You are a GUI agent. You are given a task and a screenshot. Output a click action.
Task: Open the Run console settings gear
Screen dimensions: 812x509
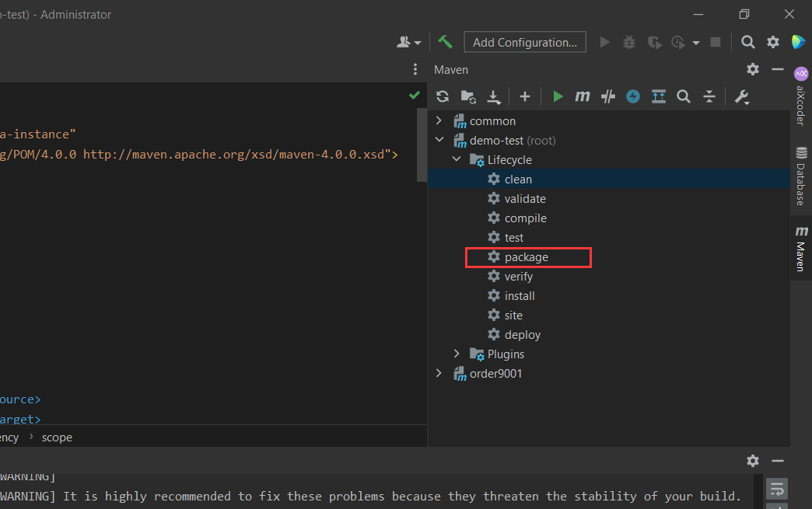[753, 460]
